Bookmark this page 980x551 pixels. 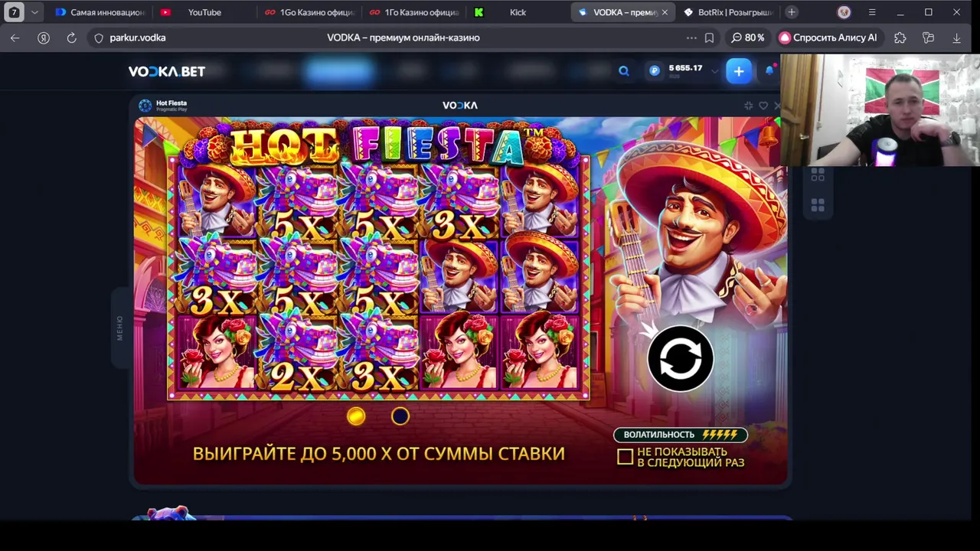[x=710, y=37]
